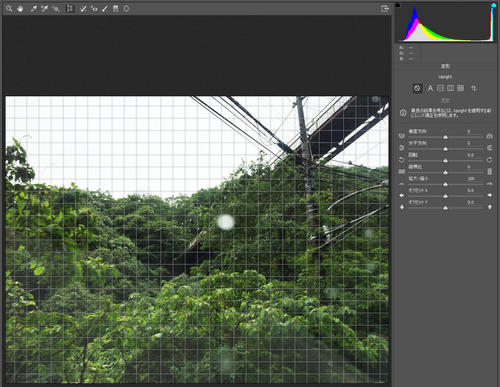Apply Full Upright correction
Screen dimensions: 500x387
coord(461,88)
